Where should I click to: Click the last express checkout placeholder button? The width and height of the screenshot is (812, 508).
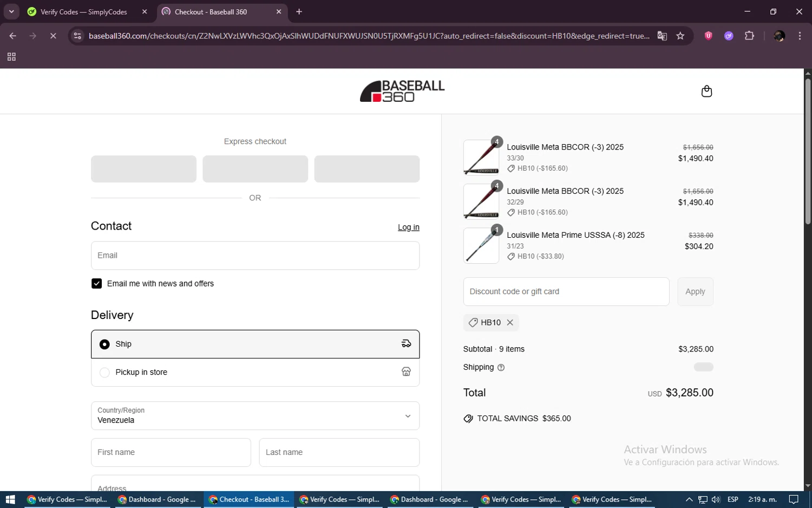point(366,169)
